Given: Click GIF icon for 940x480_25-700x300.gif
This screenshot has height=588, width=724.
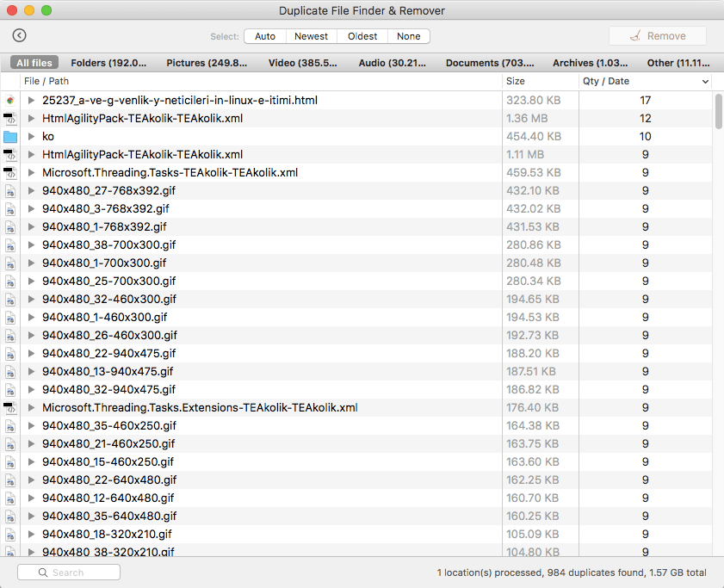Looking at the screenshot, I should tap(10, 282).
